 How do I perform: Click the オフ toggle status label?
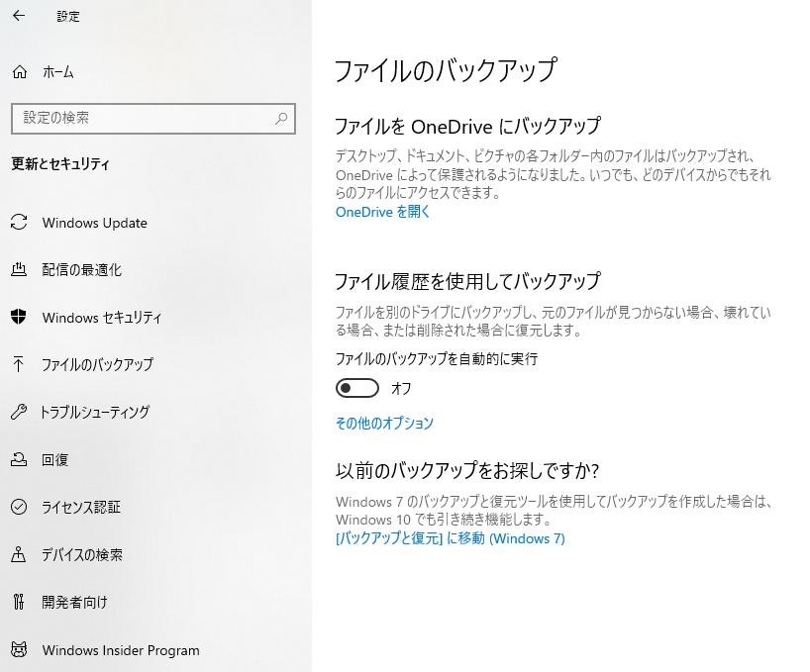pyautogui.click(x=401, y=388)
